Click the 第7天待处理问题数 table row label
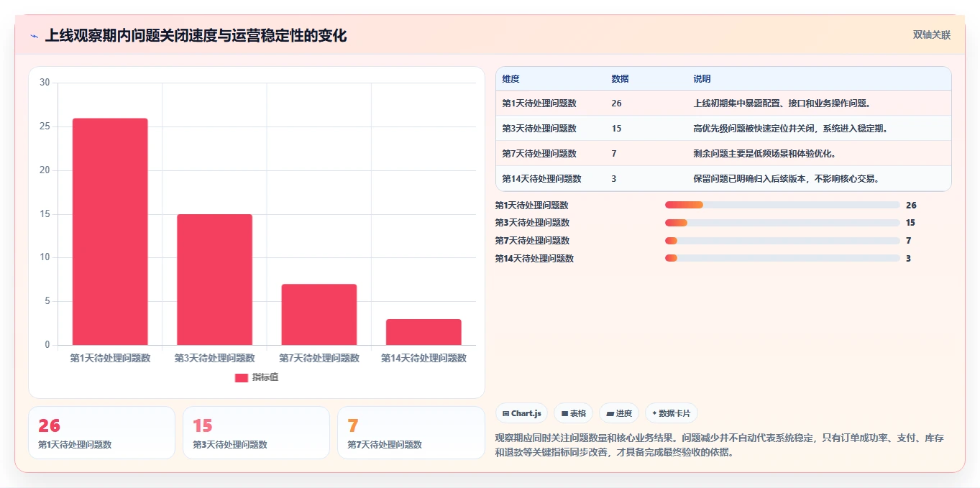Image resolution: width=980 pixels, height=488 pixels. pos(539,154)
